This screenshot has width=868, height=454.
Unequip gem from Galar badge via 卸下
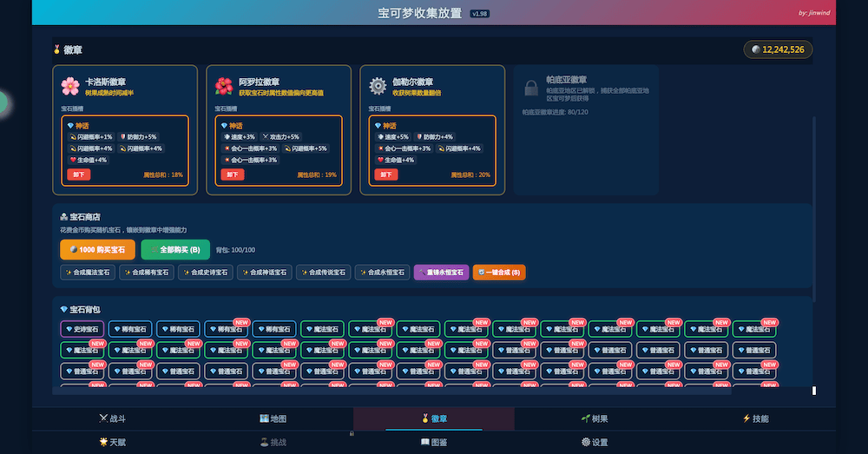coord(385,174)
